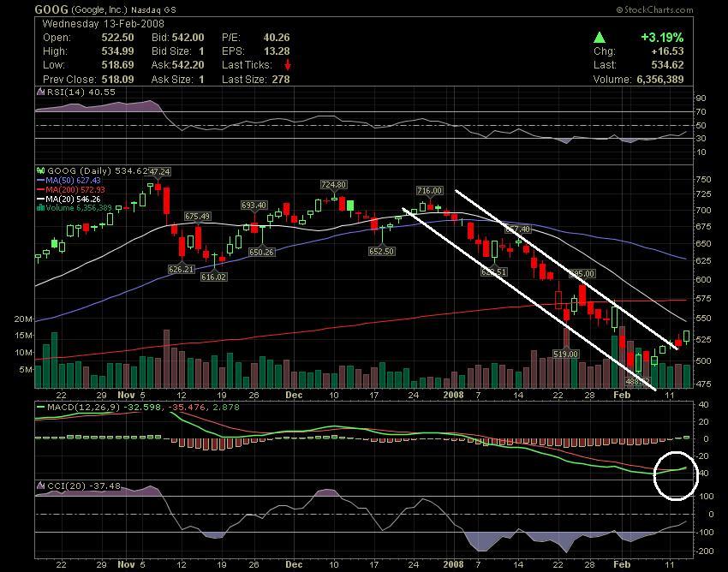Click the blue MA(50) legend line
Screen dimensions: 728x572
pos(41,180)
